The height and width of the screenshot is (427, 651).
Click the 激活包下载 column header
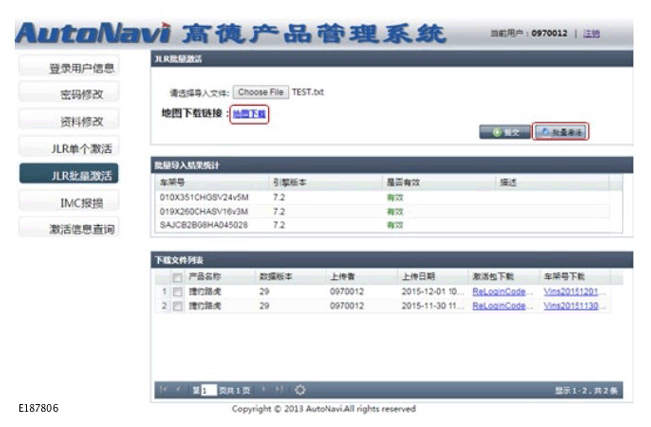(x=504, y=277)
